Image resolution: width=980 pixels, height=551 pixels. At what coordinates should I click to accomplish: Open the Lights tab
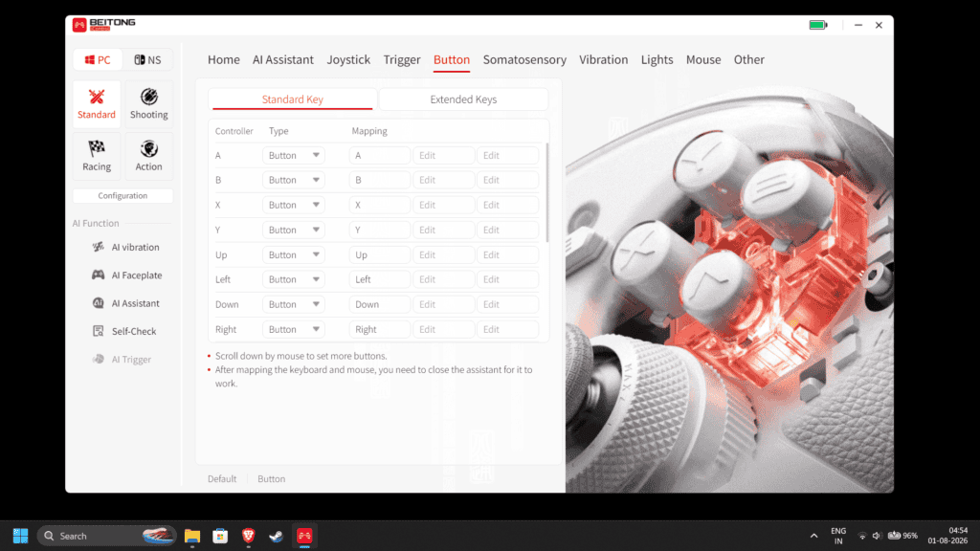pyautogui.click(x=657, y=59)
